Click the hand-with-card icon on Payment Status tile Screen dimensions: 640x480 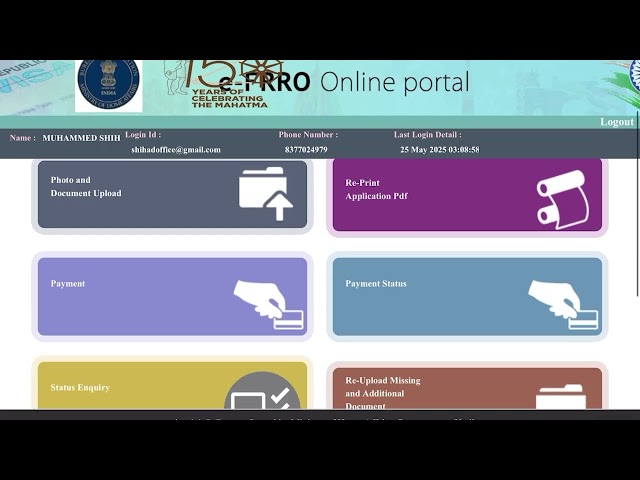pyautogui.click(x=563, y=304)
